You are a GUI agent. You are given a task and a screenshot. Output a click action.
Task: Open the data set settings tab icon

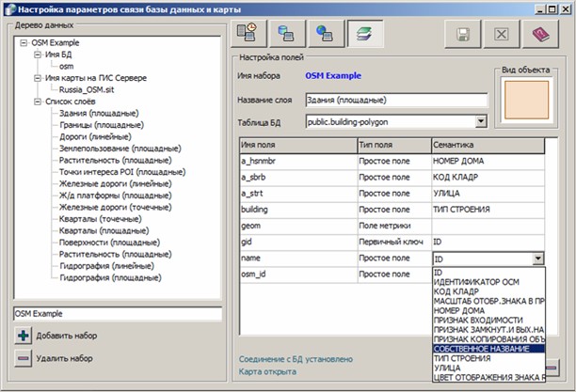coord(248,34)
